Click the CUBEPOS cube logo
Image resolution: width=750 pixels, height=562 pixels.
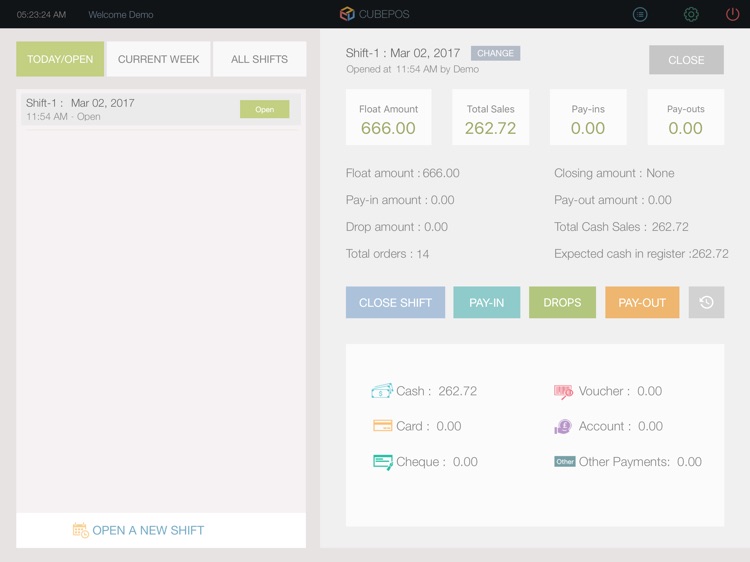(x=347, y=14)
